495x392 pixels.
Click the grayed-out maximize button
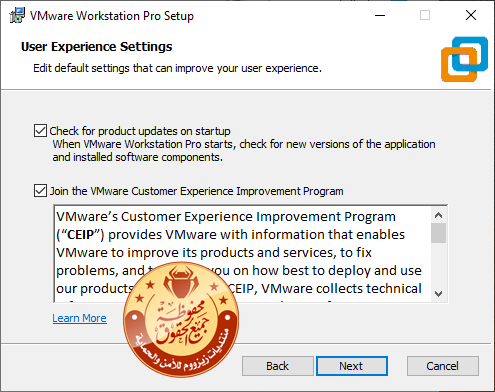pyautogui.click(x=425, y=15)
